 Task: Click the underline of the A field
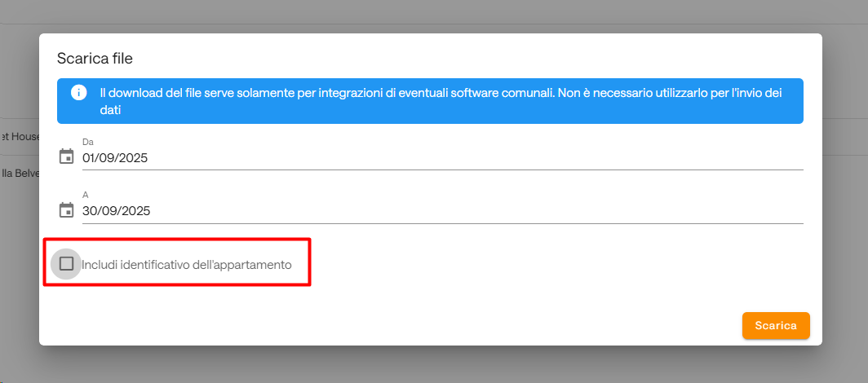(443, 223)
